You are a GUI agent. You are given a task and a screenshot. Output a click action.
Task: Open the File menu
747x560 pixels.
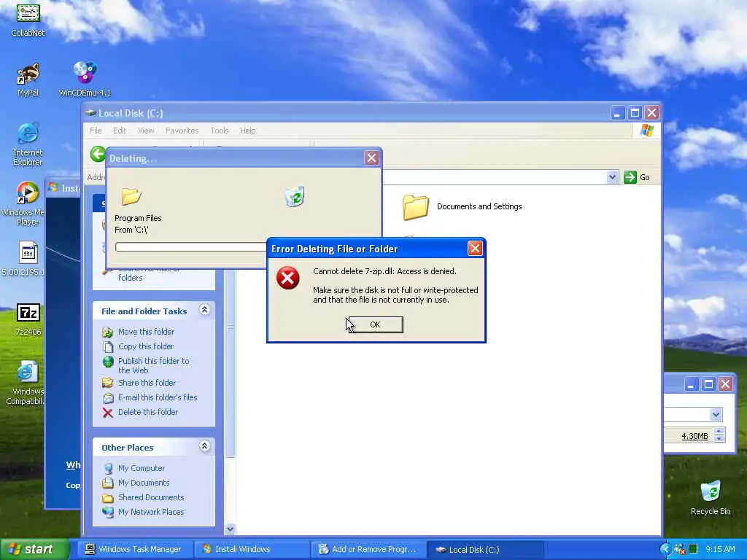tap(96, 131)
